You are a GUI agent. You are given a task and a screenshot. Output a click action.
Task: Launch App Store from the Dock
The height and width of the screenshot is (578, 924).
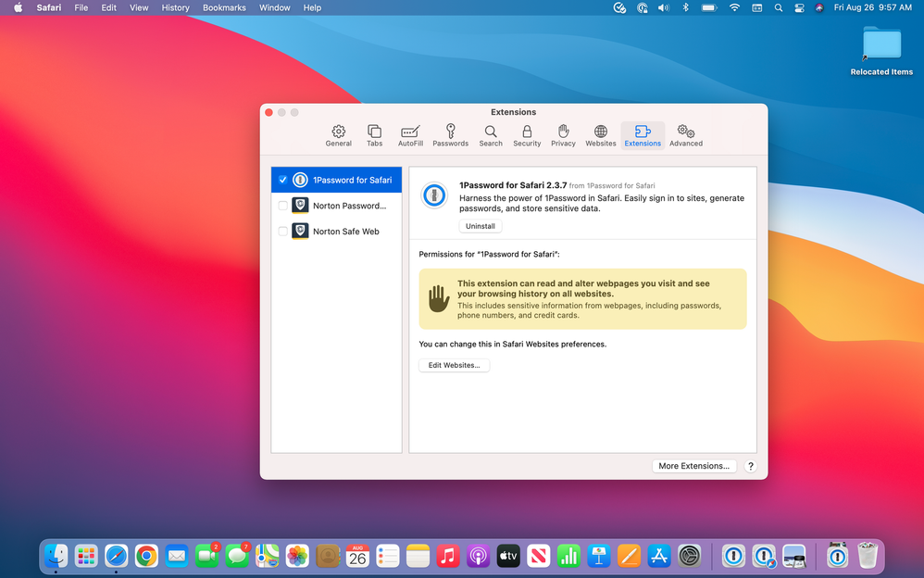[658, 556]
